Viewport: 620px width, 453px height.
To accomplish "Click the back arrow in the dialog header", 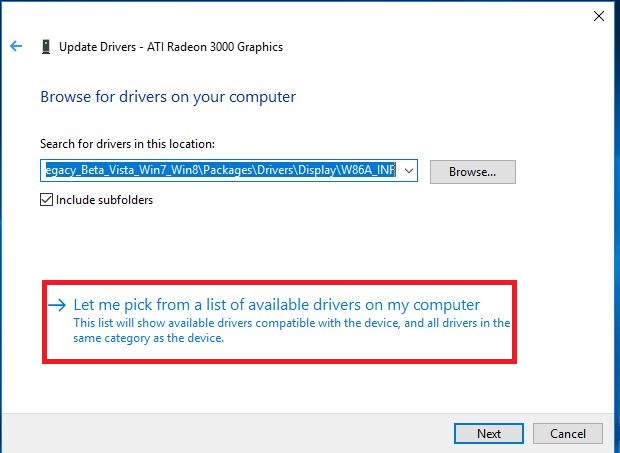I will (x=16, y=46).
